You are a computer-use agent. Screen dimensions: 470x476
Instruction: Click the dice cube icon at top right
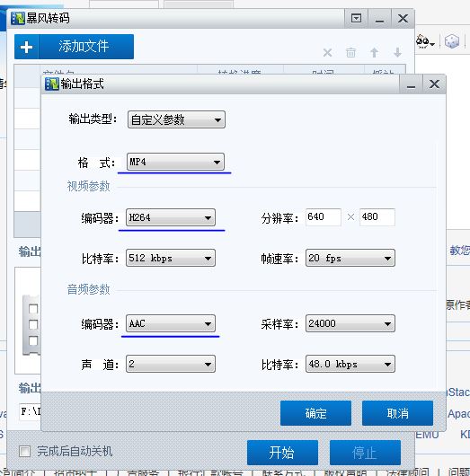point(452,41)
